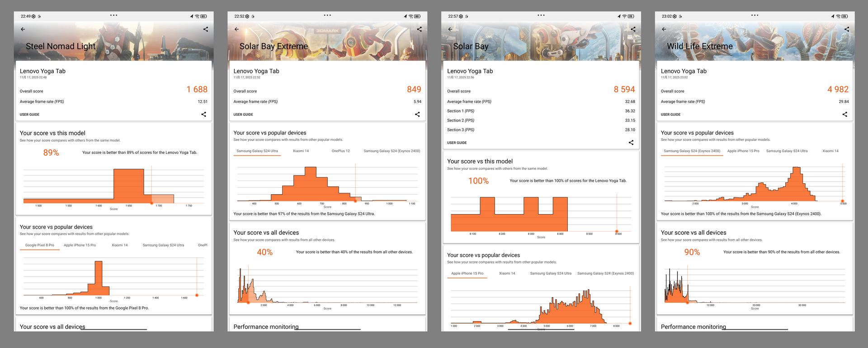
Task: Select Apple iPhone 15 Pro tab in Steel Nomad
Action: tap(80, 245)
